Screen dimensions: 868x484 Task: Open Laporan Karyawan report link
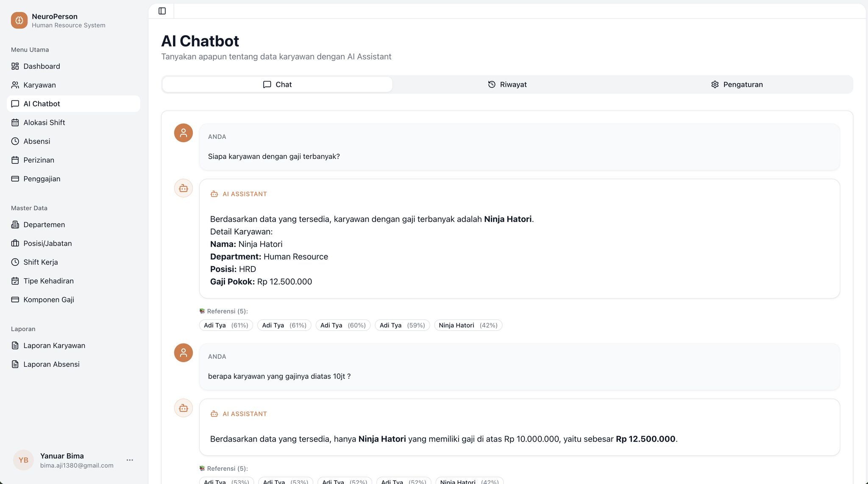54,346
